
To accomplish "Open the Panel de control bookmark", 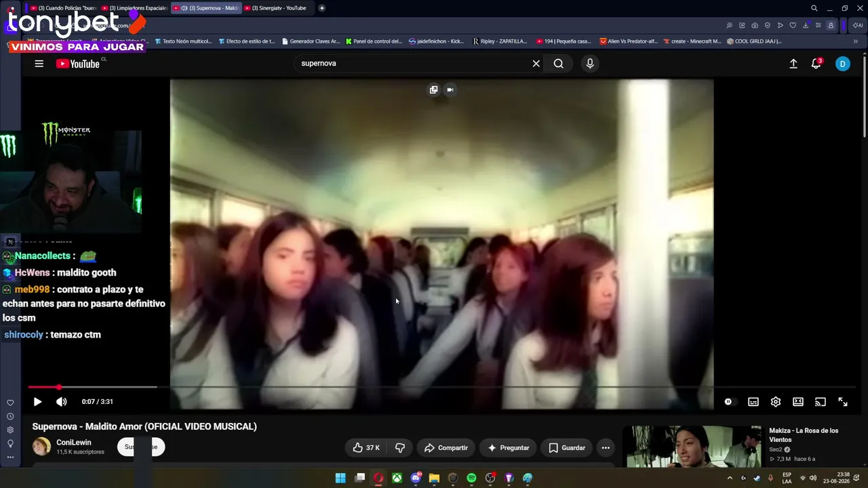I will tap(374, 41).
